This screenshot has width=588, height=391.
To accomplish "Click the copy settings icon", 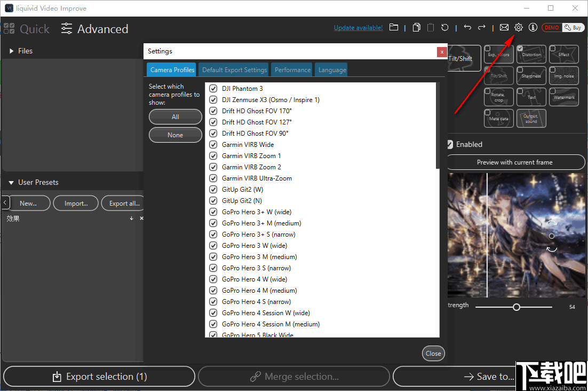I will (416, 27).
